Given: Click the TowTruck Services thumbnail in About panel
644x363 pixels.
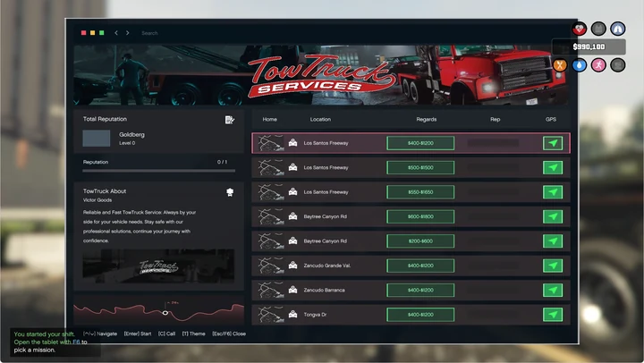Looking at the screenshot, I should 158,266.
